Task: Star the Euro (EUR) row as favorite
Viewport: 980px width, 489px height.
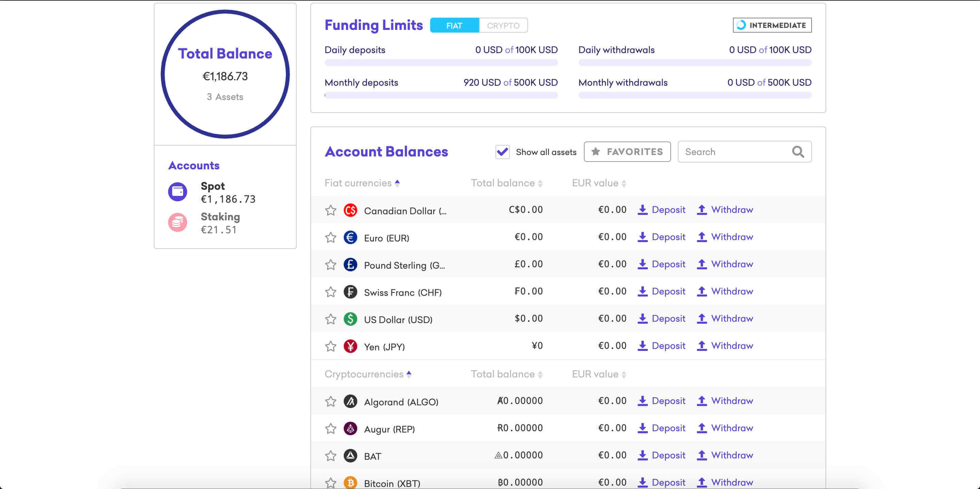Action: click(331, 237)
